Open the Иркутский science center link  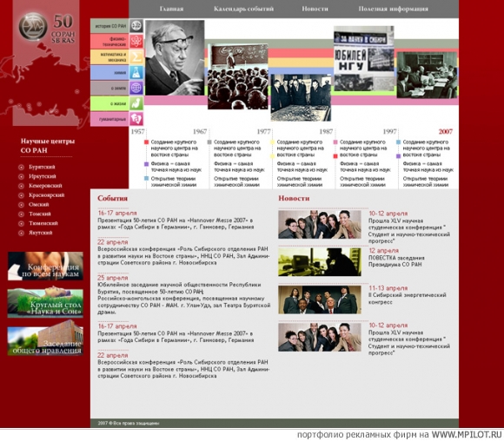[43, 176]
